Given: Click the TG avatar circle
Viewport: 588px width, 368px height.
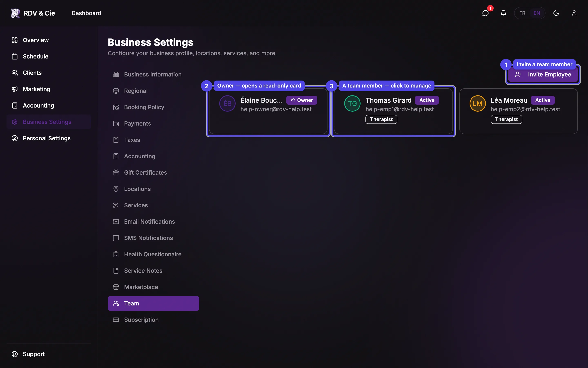Looking at the screenshot, I should tap(352, 103).
